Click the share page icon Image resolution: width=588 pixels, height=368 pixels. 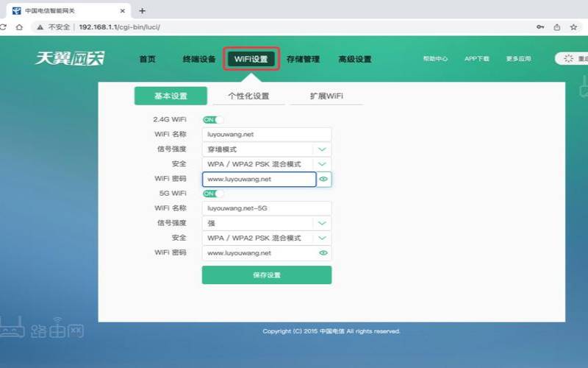point(557,27)
